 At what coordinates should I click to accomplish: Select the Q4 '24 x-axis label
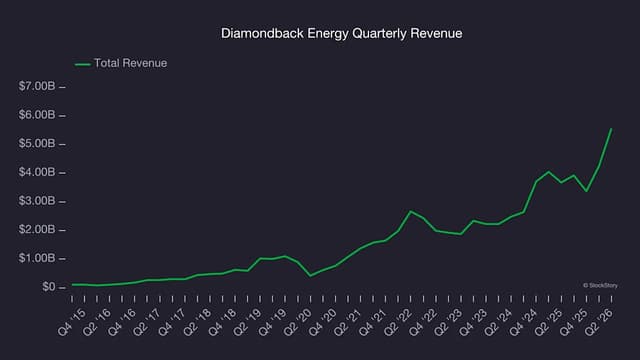[x=524, y=322]
